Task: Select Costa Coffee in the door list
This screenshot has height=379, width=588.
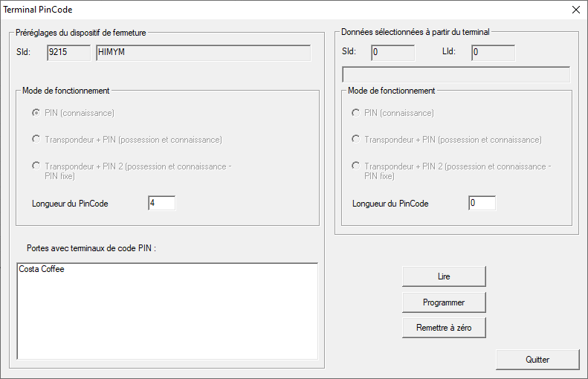Action: click(42, 270)
